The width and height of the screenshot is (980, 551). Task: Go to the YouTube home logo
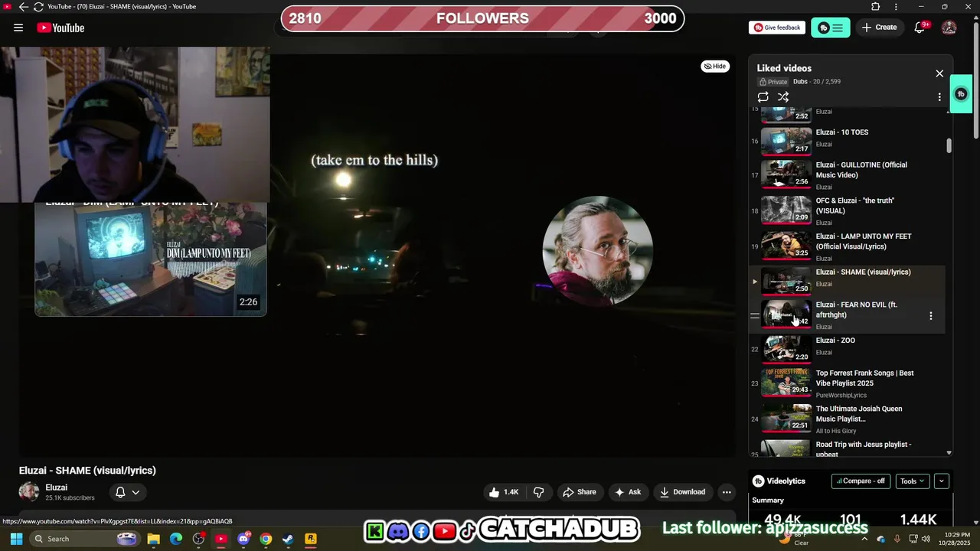click(60, 28)
